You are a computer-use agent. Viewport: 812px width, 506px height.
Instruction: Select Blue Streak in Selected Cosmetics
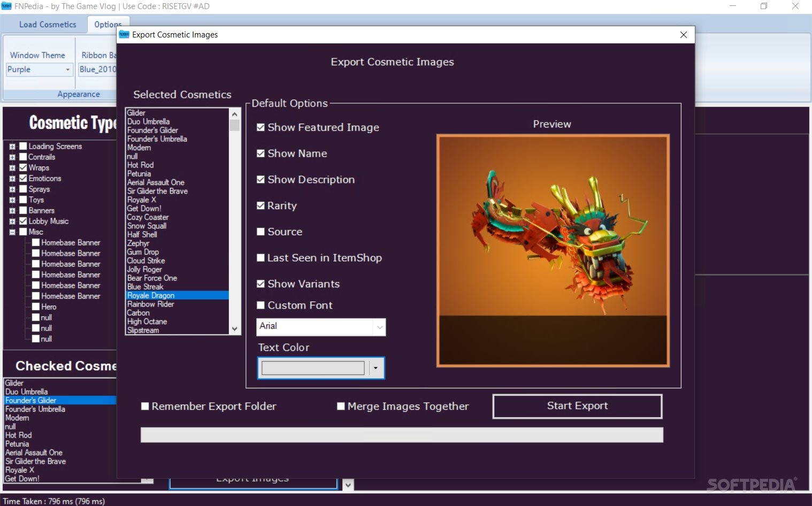[177, 287]
